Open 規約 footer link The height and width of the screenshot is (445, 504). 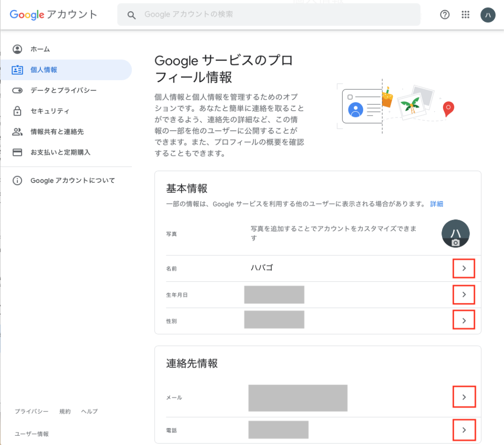[65, 411]
